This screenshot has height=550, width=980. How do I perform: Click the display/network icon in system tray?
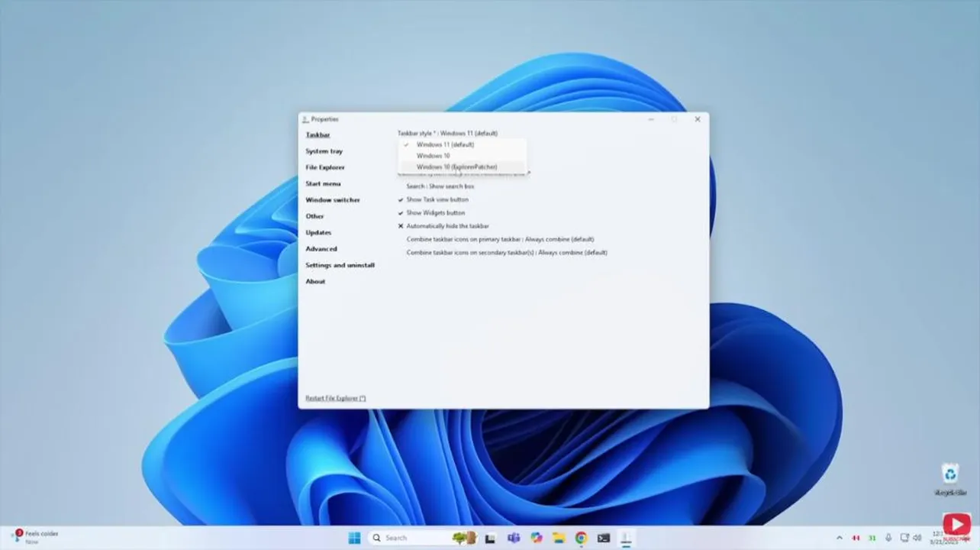tap(905, 538)
